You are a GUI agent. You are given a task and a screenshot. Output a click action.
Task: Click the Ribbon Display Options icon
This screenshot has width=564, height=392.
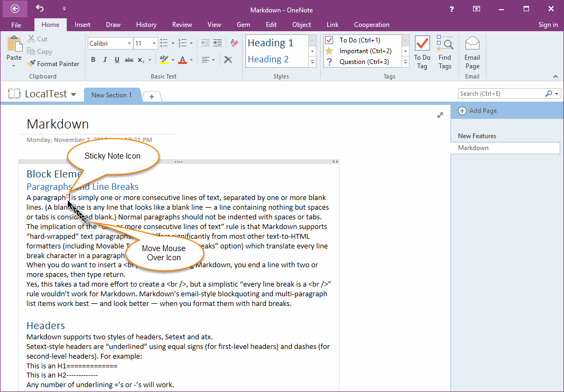(476, 9)
